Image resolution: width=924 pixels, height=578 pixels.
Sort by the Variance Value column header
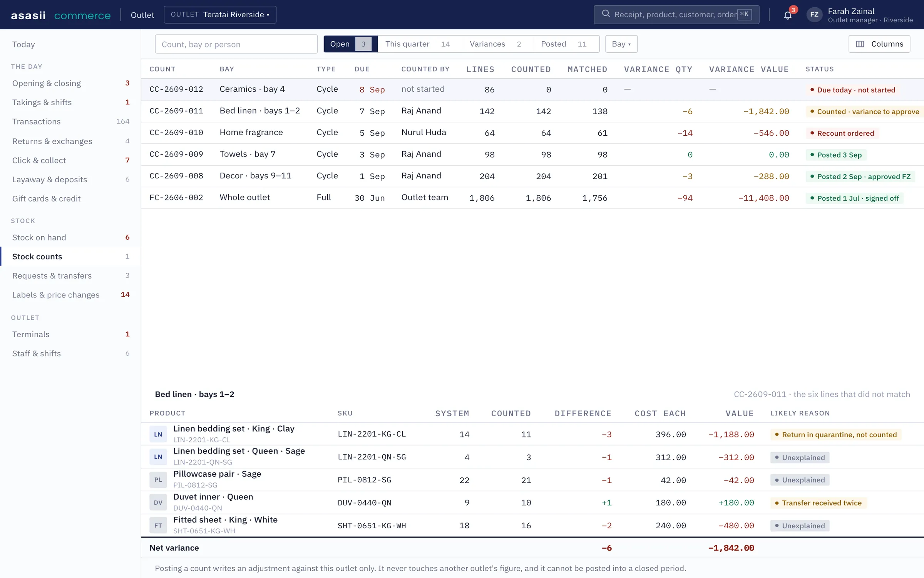(x=749, y=69)
